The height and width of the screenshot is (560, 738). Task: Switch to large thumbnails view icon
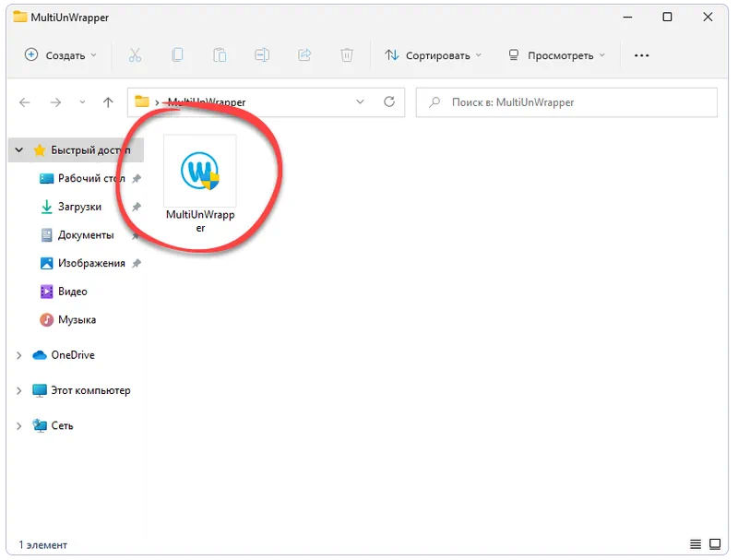[715, 544]
